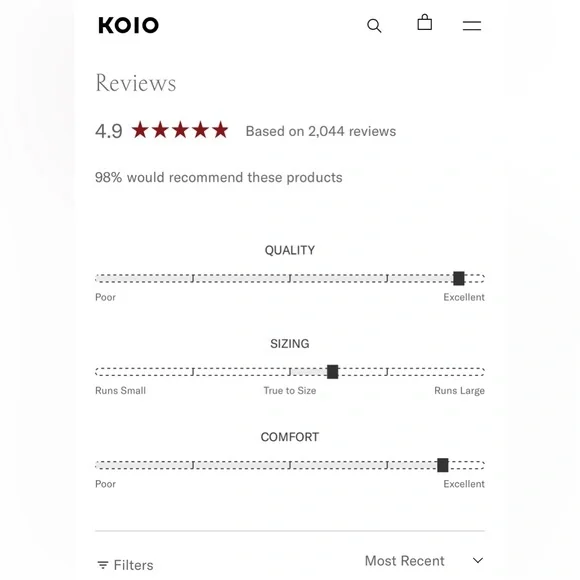
Task: Click the Sizing slider marker
Action: pyautogui.click(x=333, y=372)
